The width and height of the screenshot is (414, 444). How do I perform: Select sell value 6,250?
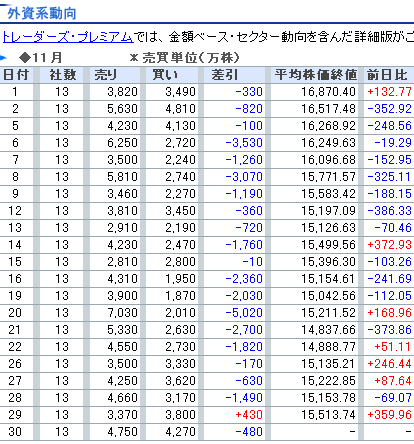coord(122,143)
